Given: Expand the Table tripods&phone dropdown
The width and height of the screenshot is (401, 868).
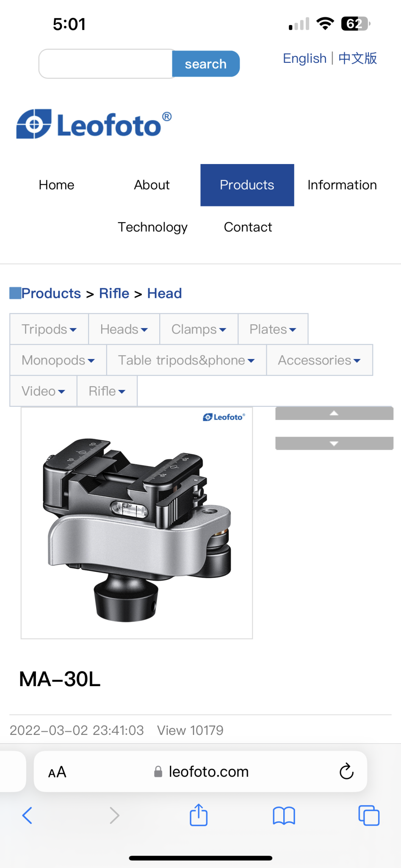Looking at the screenshot, I should (186, 360).
